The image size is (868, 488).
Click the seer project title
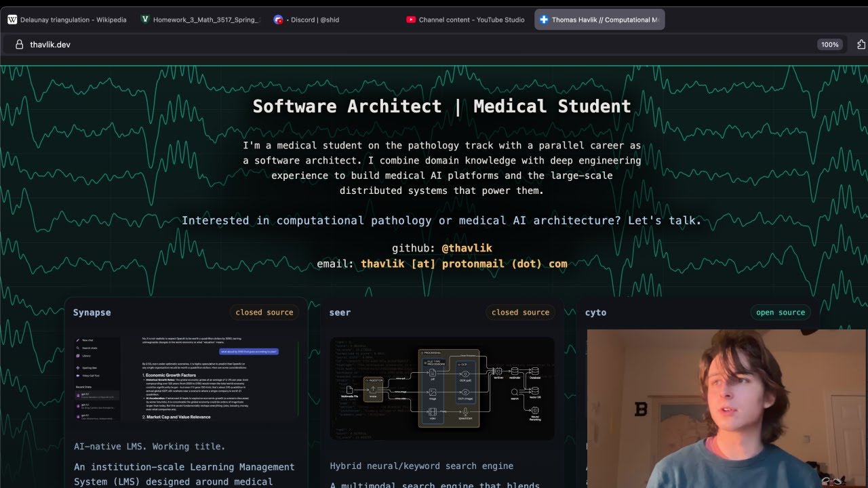340,312
